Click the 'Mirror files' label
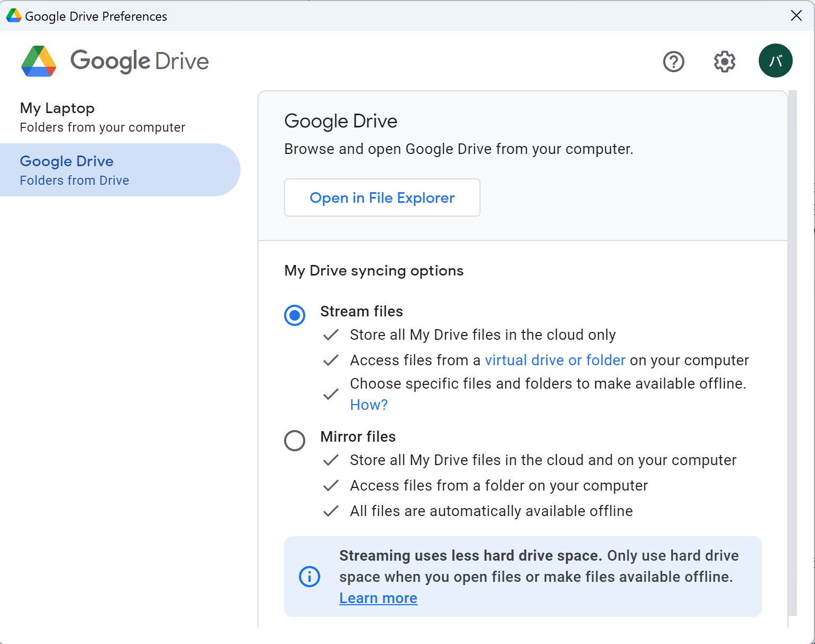The height and width of the screenshot is (644, 815). coord(358,437)
